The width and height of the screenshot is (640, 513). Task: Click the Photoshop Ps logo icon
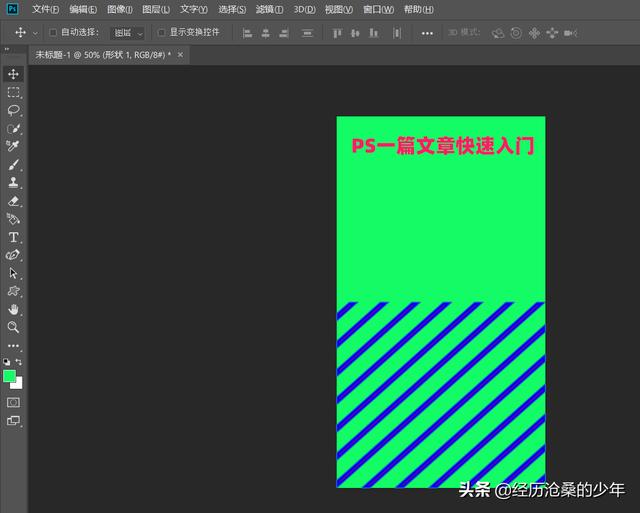coord(13,9)
